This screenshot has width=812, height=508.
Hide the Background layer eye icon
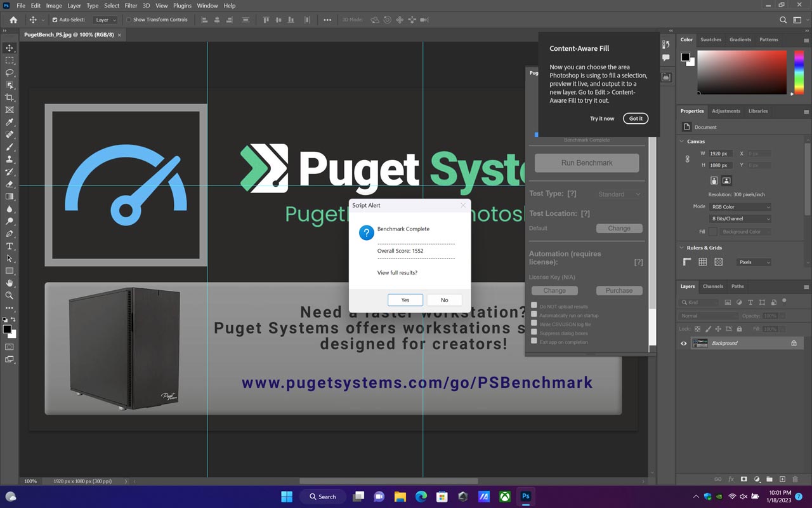click(684, 343)
